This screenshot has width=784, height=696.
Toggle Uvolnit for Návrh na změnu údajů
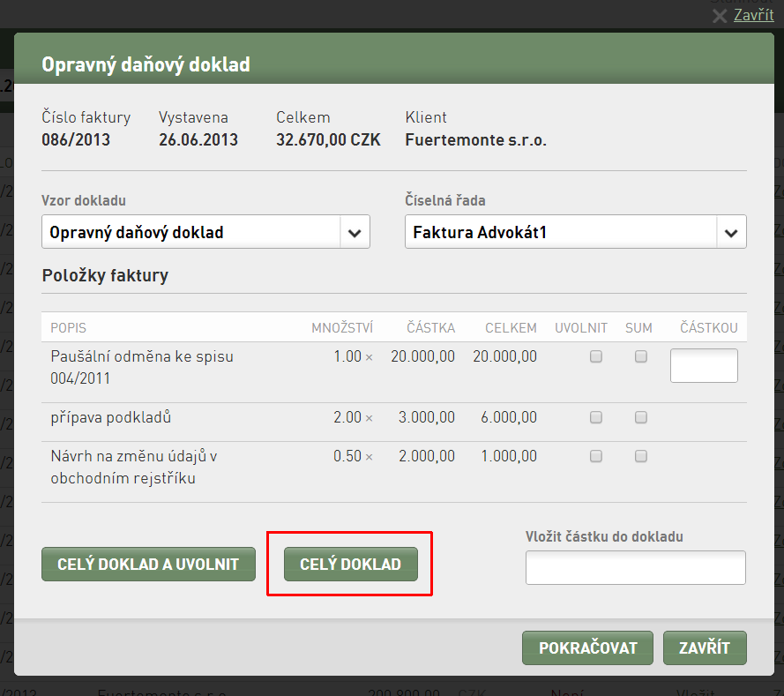[596, 456]
